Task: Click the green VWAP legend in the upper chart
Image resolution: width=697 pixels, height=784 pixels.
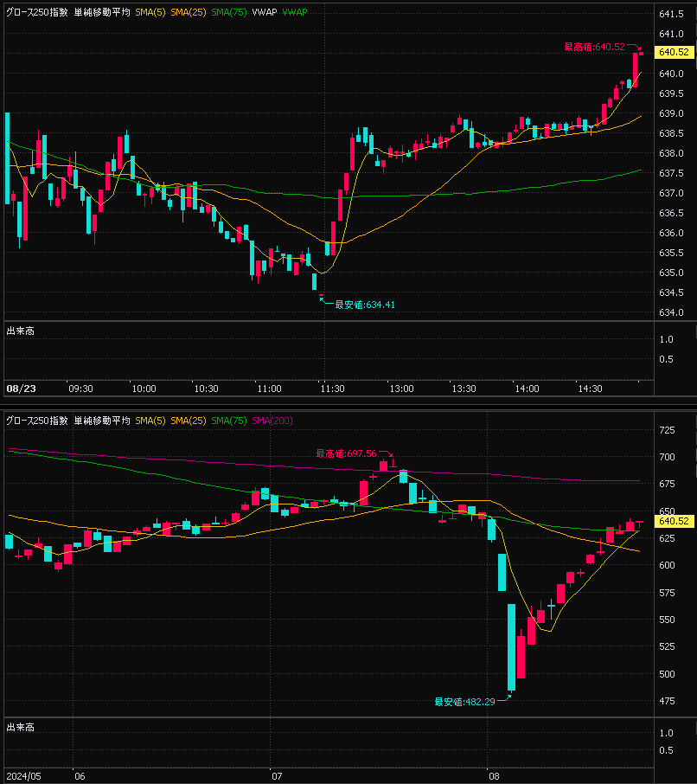Action: click(x=295, y=12)
